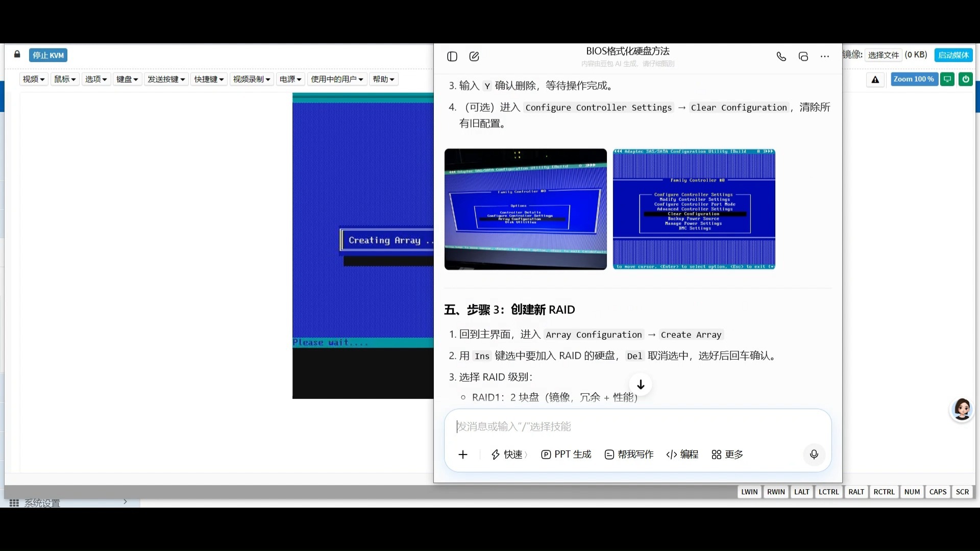Click the Creating Array dialog in KVM view
Screen dimensions: 980x551
click(x=387, y=240)
